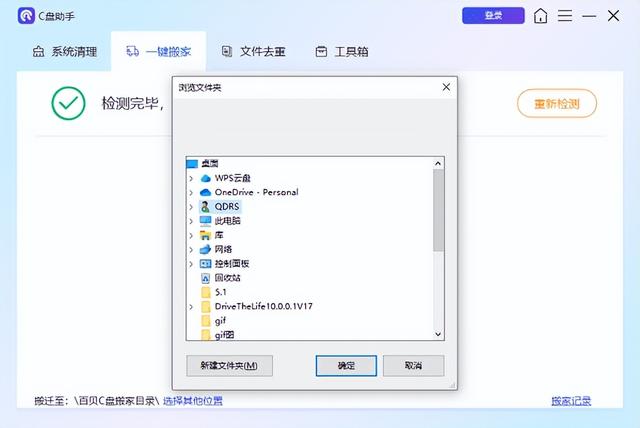Screen dimensions: 640x428
Task: Select the QDRS entry text
Action: [227, 206]
